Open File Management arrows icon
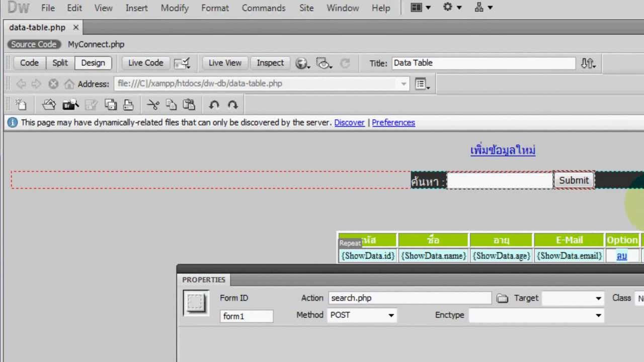 [x=588, y=63]
